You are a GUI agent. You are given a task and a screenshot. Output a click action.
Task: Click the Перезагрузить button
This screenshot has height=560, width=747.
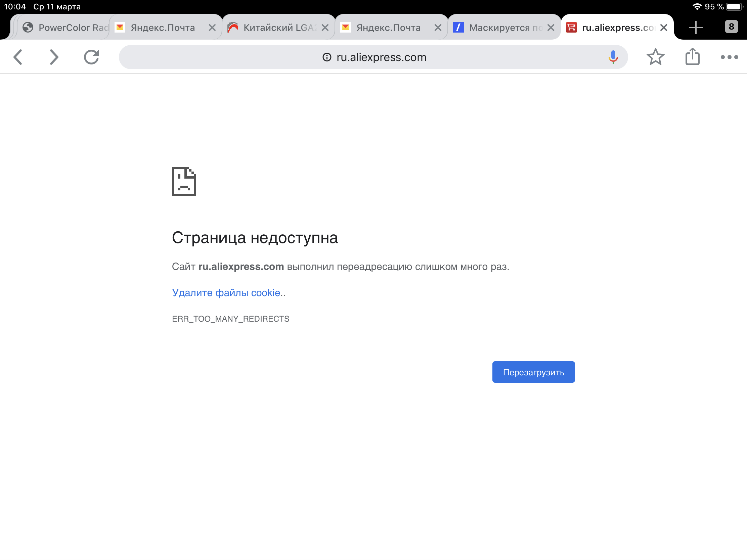pos(533,372)
